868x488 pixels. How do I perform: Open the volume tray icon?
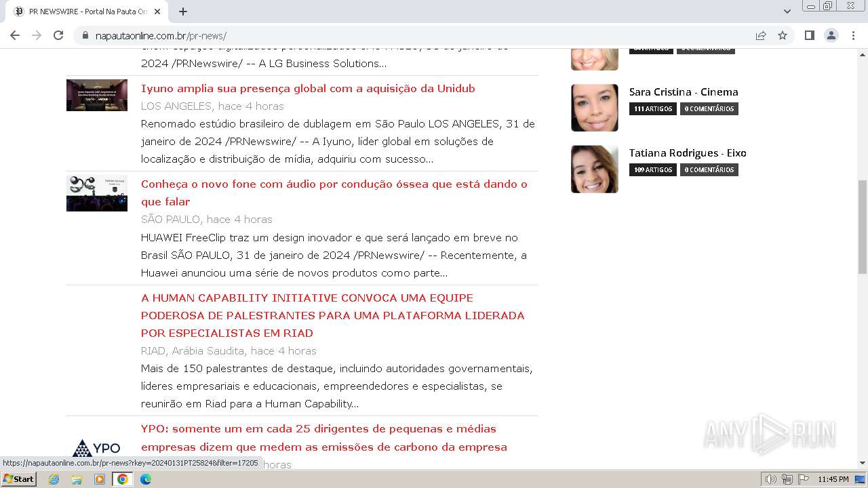pos(771,479)
